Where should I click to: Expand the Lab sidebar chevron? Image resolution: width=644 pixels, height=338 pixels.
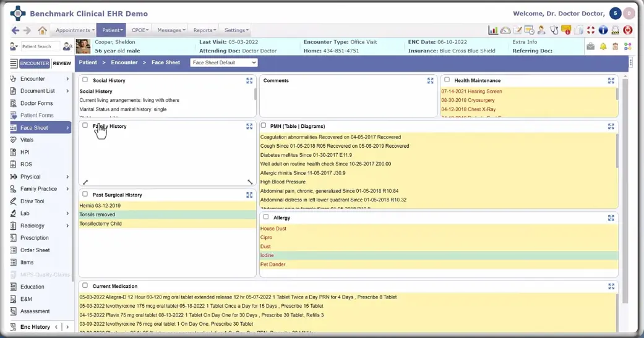coord(67,213)
